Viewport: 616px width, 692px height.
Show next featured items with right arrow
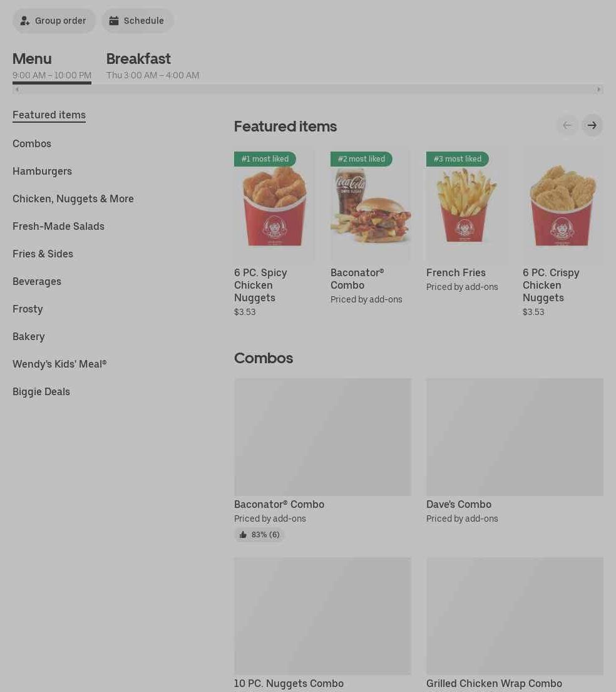[x=592, y=125]
